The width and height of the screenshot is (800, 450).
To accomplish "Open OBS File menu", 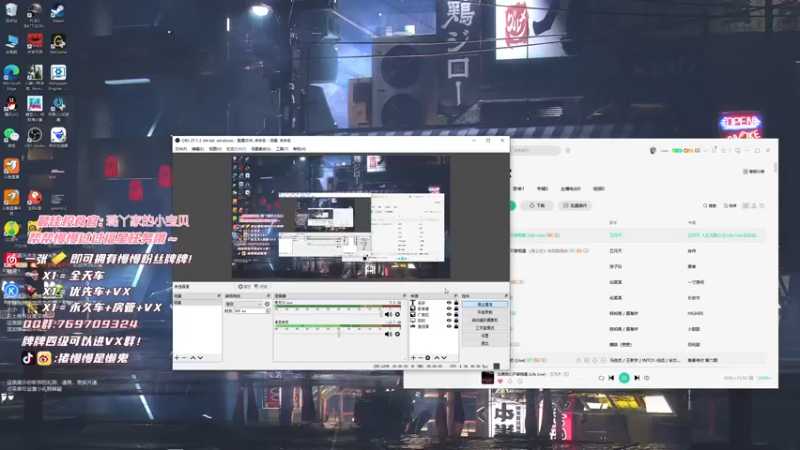I will (181, 148).
